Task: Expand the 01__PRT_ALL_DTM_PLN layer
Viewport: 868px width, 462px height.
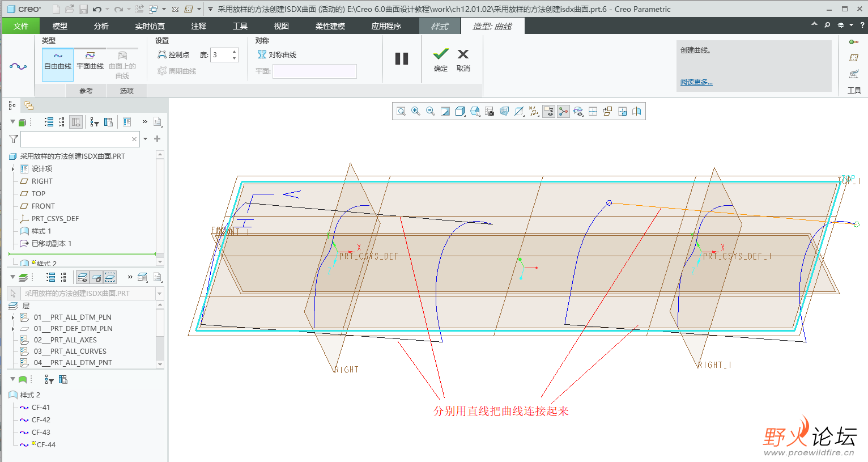Action: pyautogui.click(x=13, y=317)
